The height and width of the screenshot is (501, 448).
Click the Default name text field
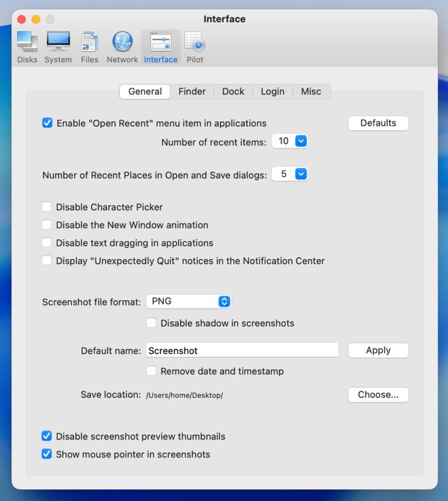pyautogui.click(x=242, y=350)
